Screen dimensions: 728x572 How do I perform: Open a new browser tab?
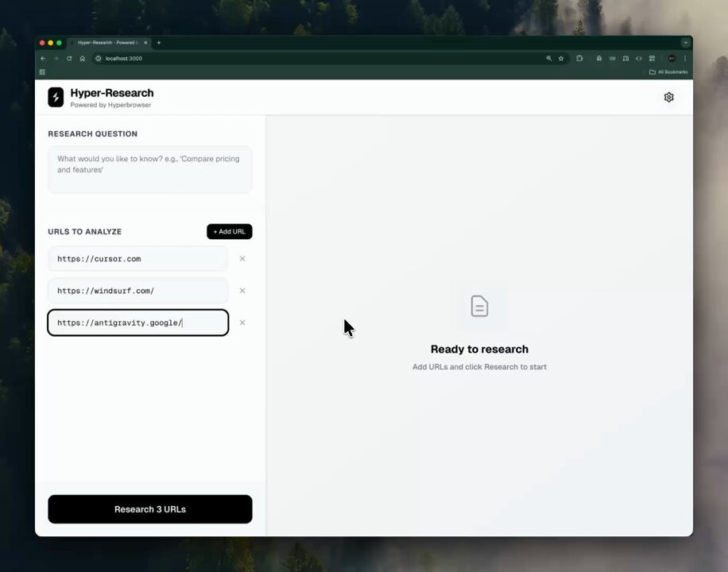[159, 43]
